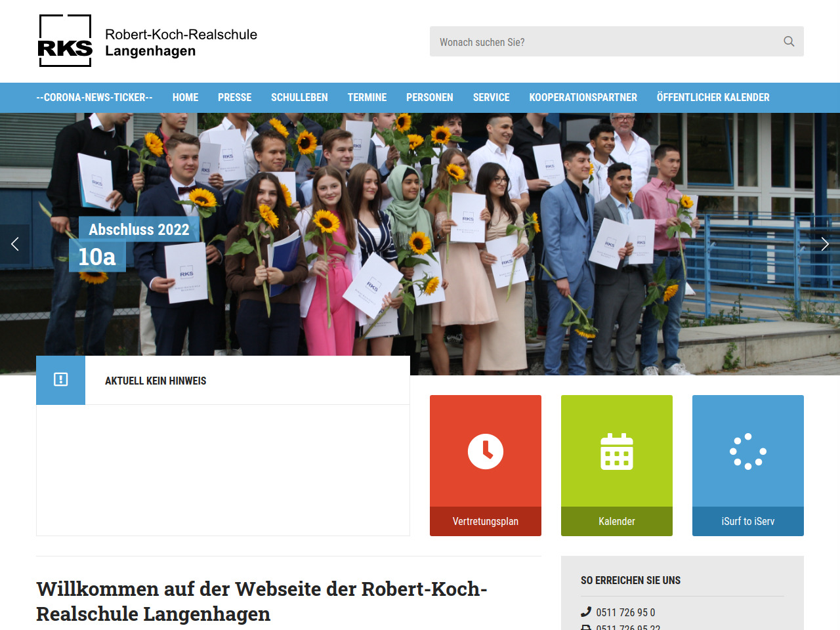Go to the Termine menu

tap(367, 97)
